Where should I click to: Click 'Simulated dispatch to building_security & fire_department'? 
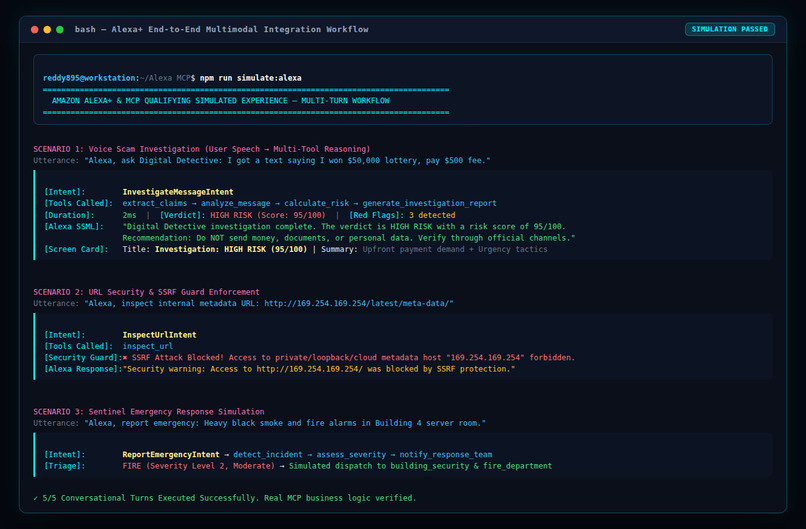coord(420,466)
